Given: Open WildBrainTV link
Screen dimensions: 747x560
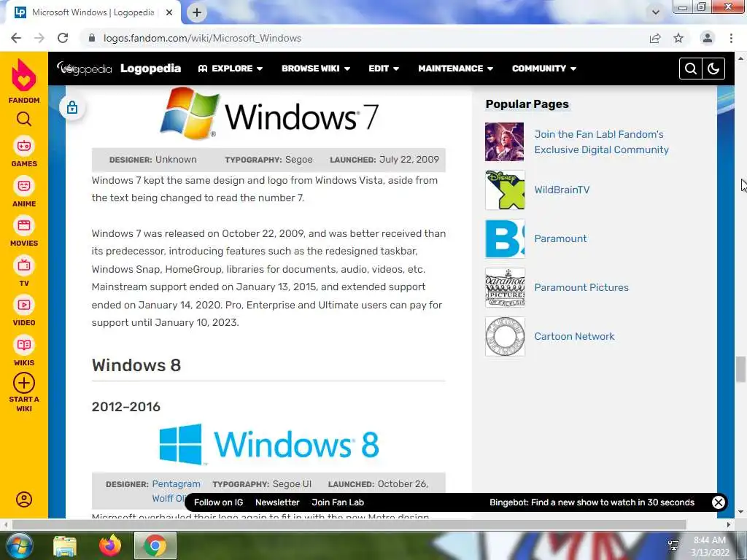Looking at the screenshot, I should click(562, 190).
